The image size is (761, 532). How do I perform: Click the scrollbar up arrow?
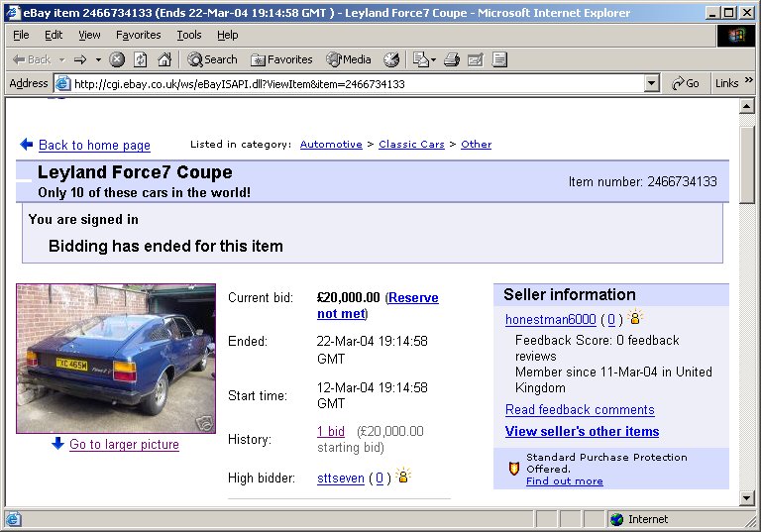(746, 106)
